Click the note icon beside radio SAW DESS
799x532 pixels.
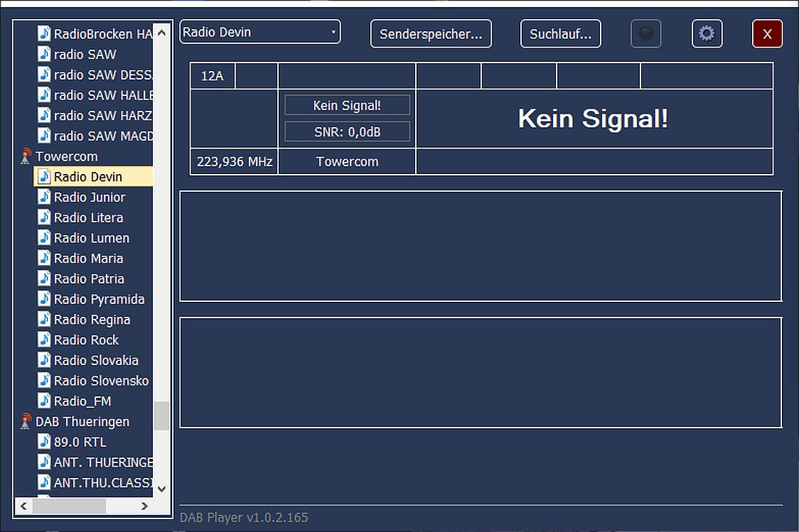coord(44,75)
